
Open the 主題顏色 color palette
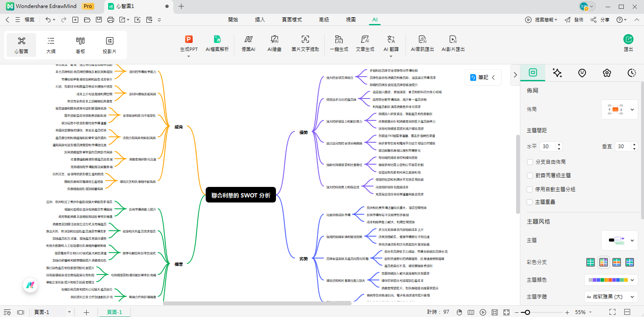pos(611,280)
